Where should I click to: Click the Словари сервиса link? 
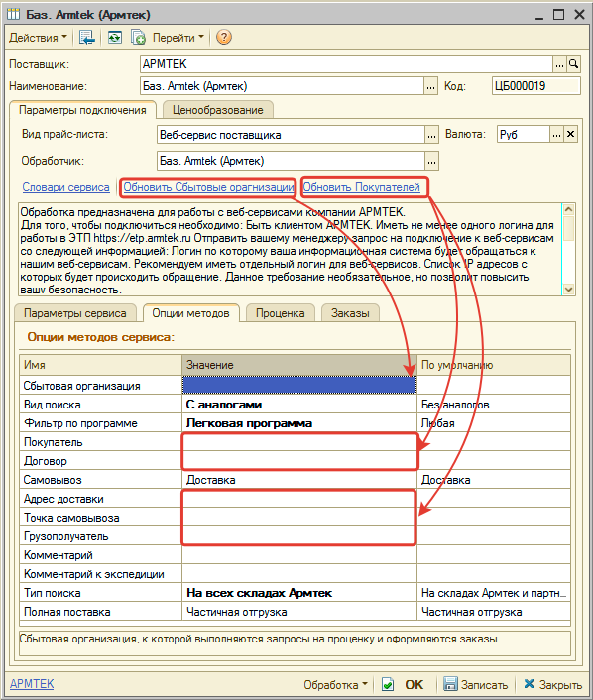tap(66, 187)
